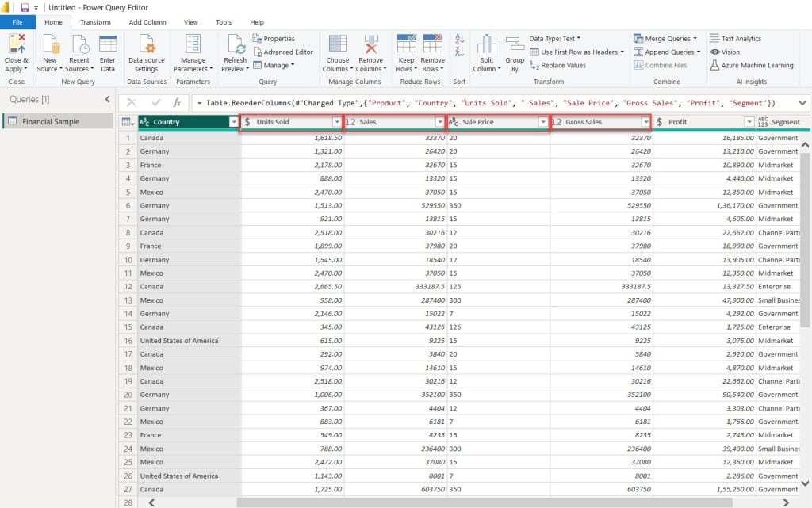
Task: Click the horizontal scrollbar of the grid
Action: tap(485, 502)
